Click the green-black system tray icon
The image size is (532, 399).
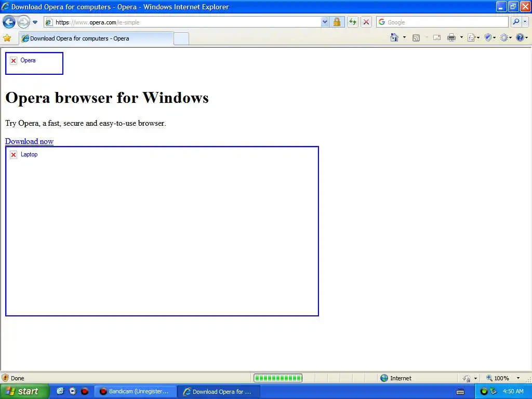click(x=484, y=392)
